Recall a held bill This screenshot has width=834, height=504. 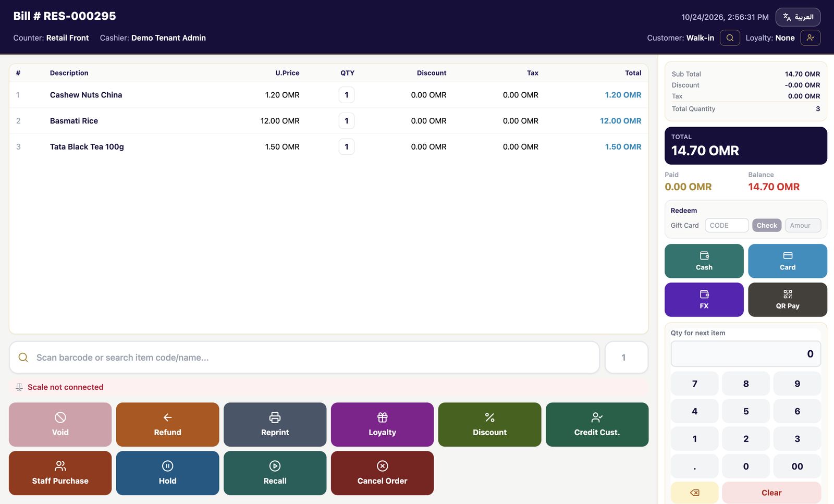[275, 473]
